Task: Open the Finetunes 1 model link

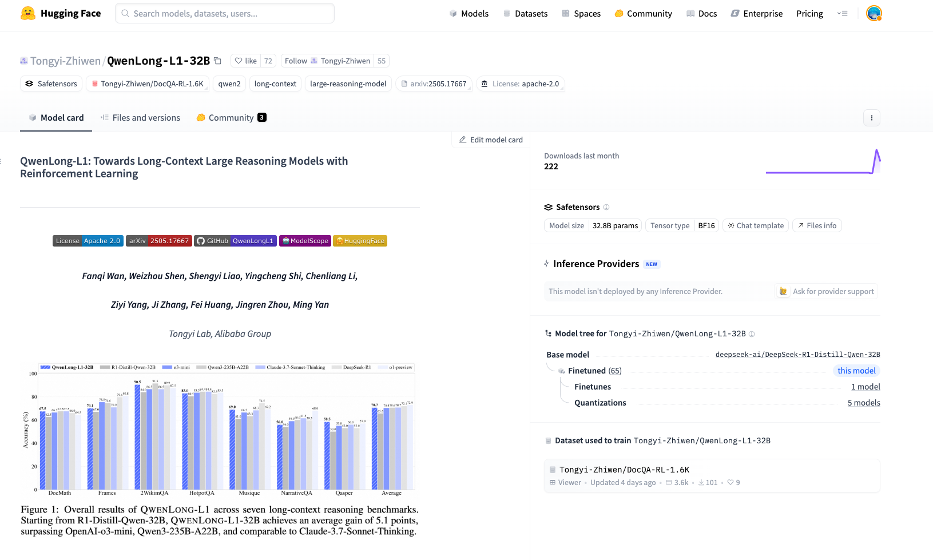Action: click(x=865, y=387)
